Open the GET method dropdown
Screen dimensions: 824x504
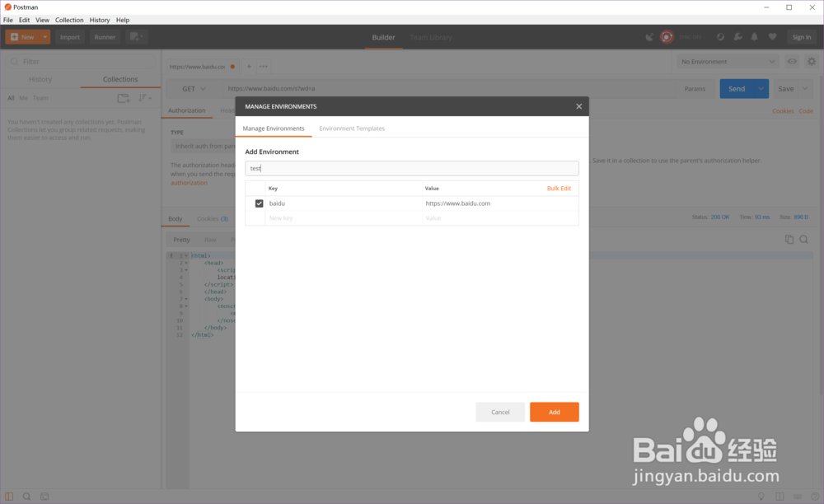pyautogui.click(x=194, y=89)
